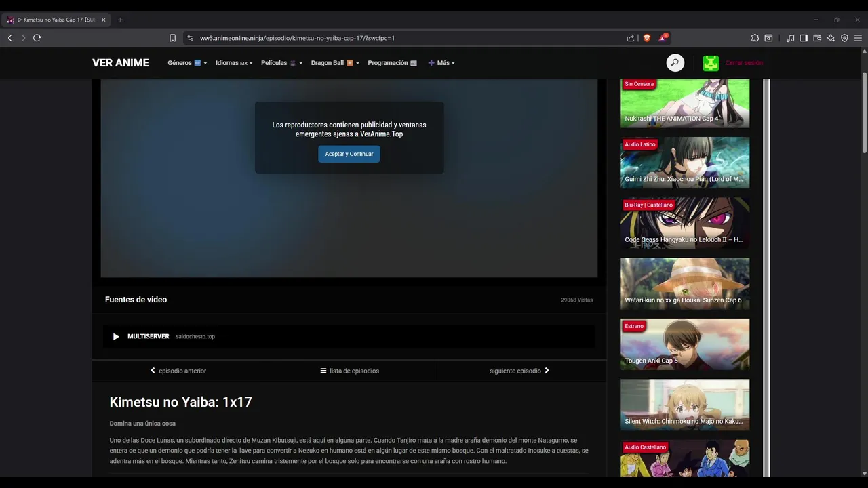Click the Fuentes de vídeo heading

click(x=136, y=300)
